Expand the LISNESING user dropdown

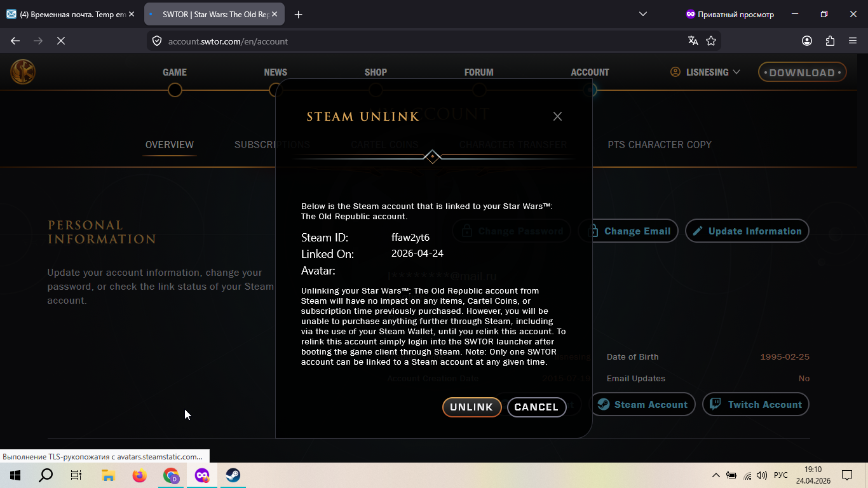coord(705,72)
